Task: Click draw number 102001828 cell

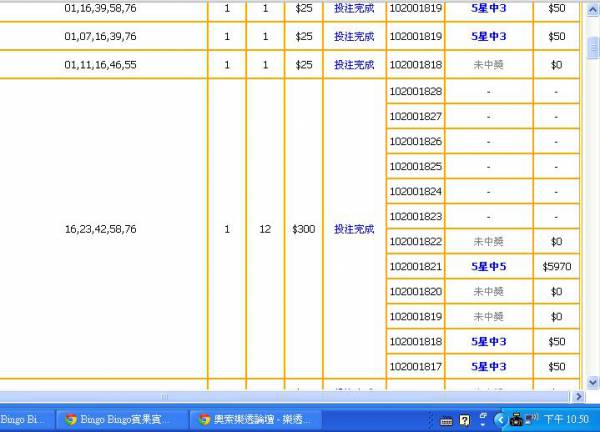Action: (x=415, y=92)
